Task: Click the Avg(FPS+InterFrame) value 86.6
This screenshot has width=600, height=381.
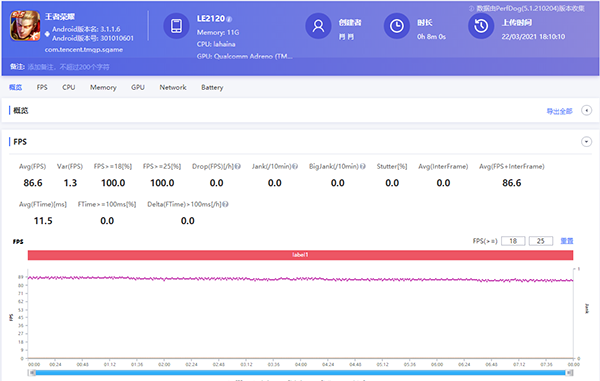Action: point(512,183)
